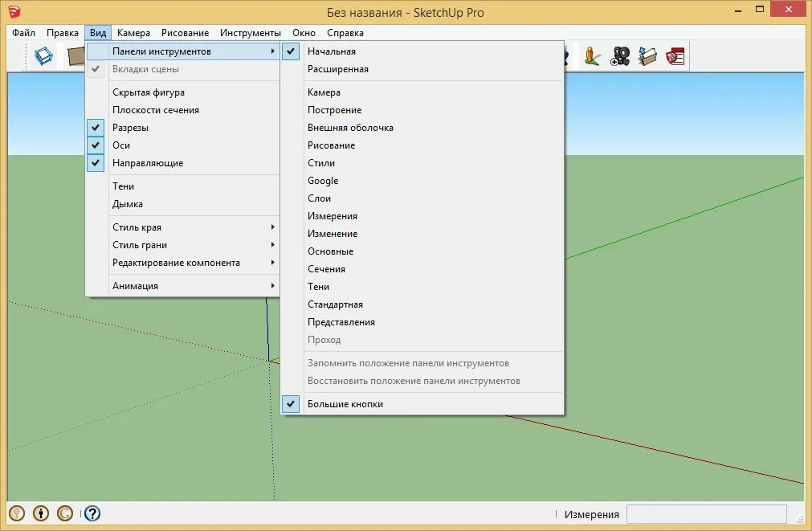This screenshot has height=531, width=812.
Task: Enable the Слои toolbar entry
Action: 319,198
